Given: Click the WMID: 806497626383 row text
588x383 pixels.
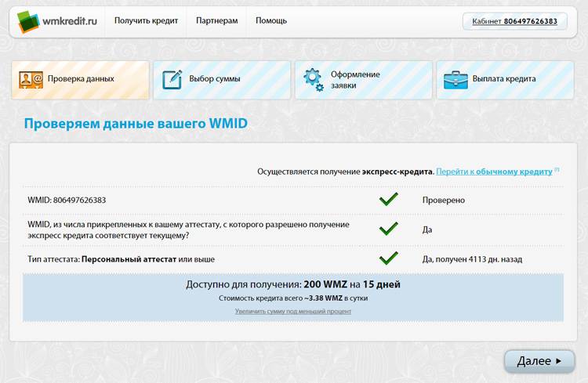Looking at the screenshot, I should tap(67, 201).
